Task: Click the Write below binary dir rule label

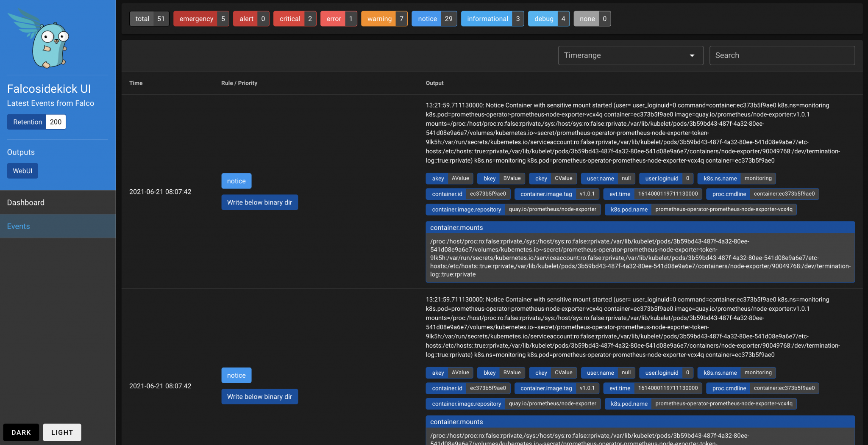Action: point(259,202)
